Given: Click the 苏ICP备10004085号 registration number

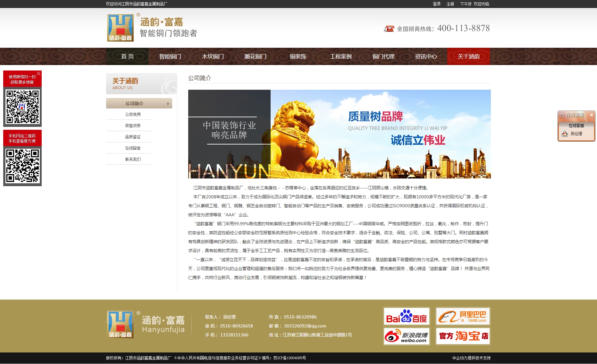Looking at the screenshot, I should pyautogui.click(x=290, y=358).
